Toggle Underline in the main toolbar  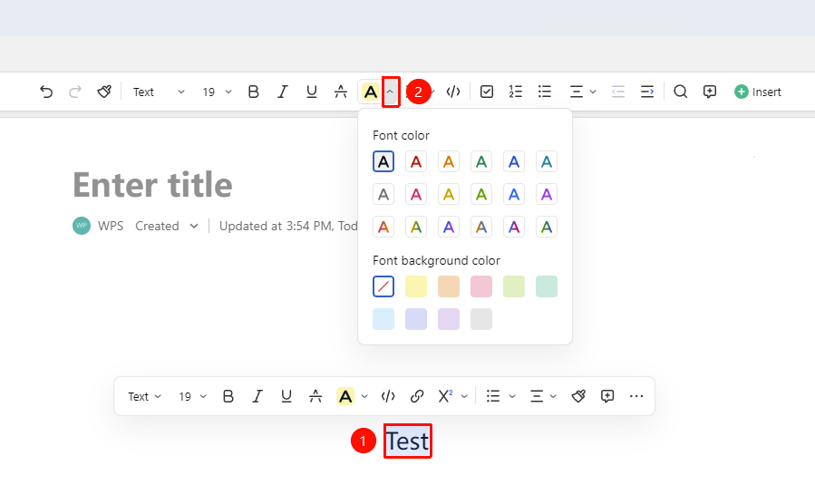point(311,92)
